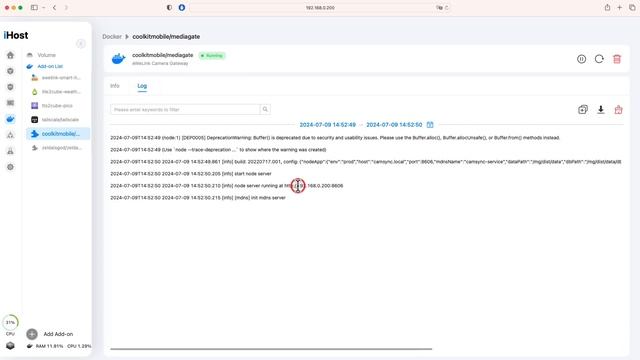Switch to the Log tab

(142, 86)
